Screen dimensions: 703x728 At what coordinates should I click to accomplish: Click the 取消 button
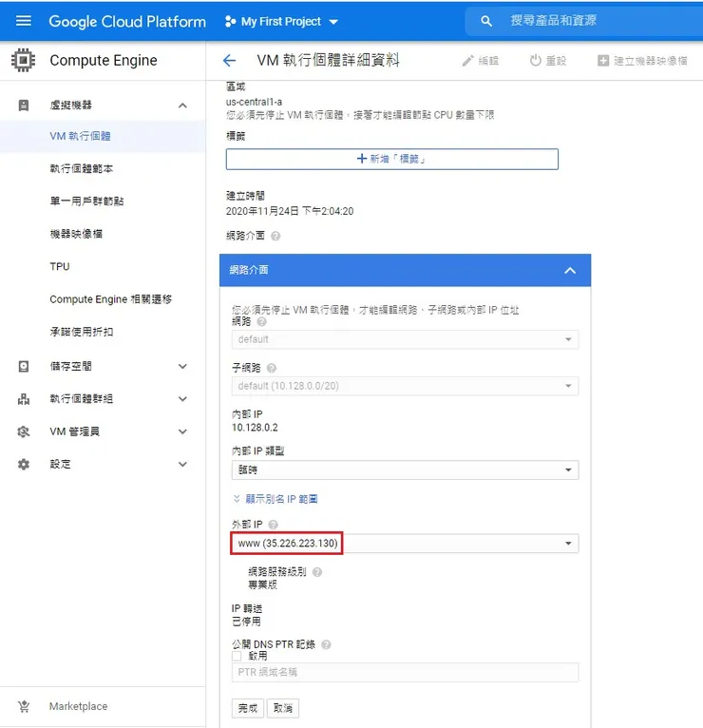283,708
